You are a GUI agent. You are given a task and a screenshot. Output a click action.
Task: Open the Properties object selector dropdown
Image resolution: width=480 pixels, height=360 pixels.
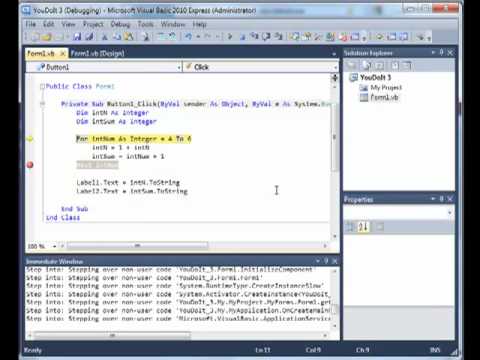450,213
